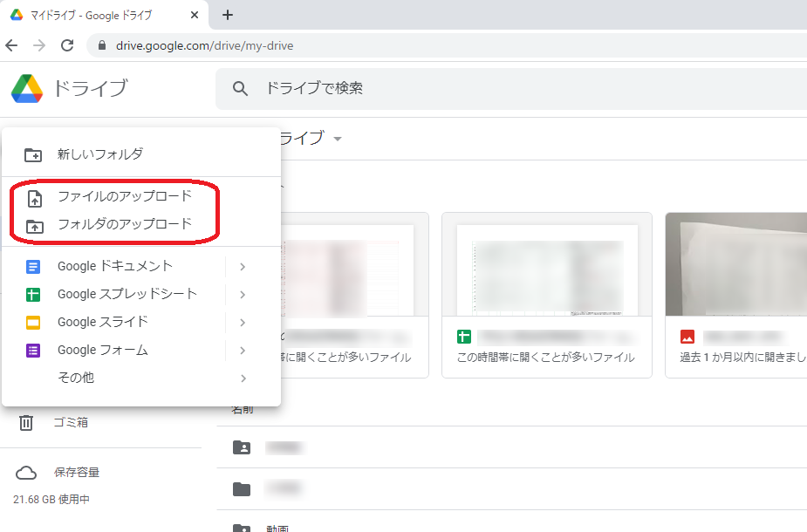Click red image icon on suggested card
This screenshot has height=532, width=807.
[687, 337]
